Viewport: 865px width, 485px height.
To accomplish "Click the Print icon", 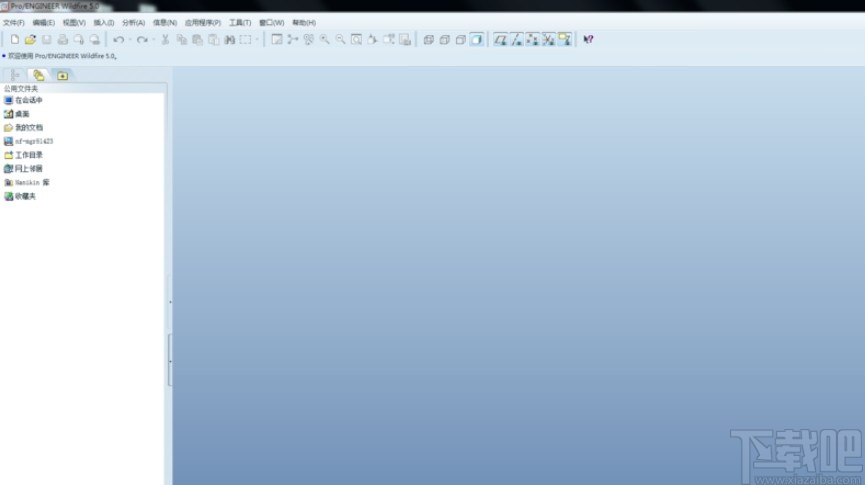I will [62, 39].
